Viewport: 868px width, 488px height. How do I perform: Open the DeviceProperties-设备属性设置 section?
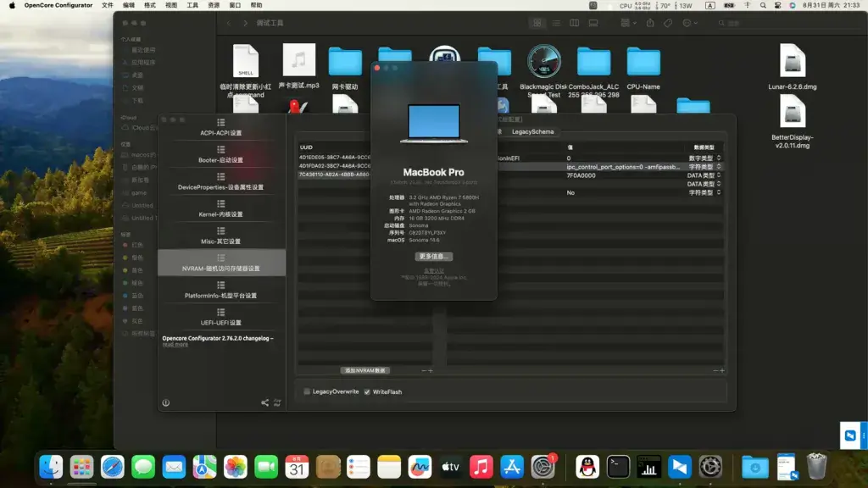tap(221, 181)
